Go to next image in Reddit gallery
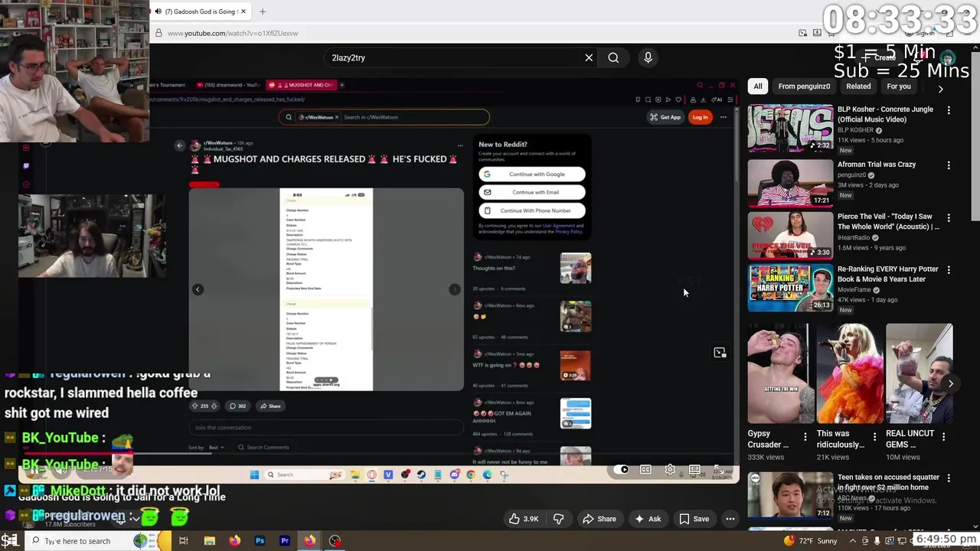This screenshot has height=551, width=980. (x=454, y=289)
